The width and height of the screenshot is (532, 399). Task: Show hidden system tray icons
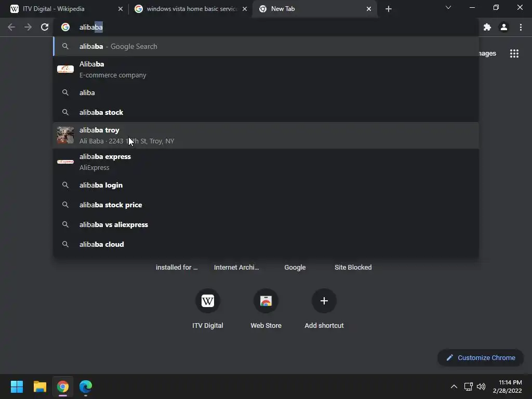pyautogui.click(x=454, y=387)
